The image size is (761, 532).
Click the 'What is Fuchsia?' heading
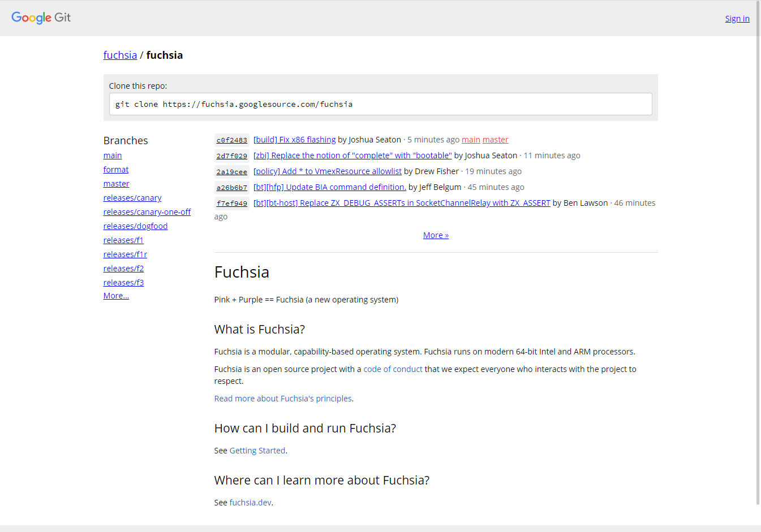(260, 330)
